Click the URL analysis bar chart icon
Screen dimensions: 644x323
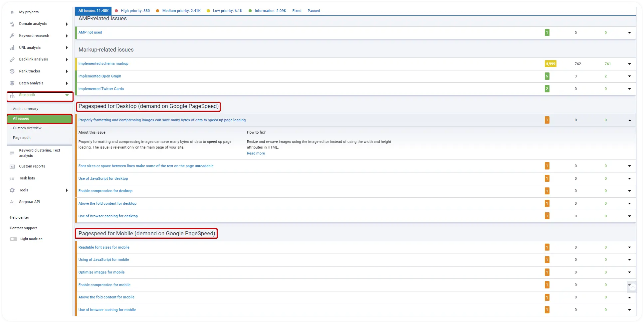(x=12, y=48)
